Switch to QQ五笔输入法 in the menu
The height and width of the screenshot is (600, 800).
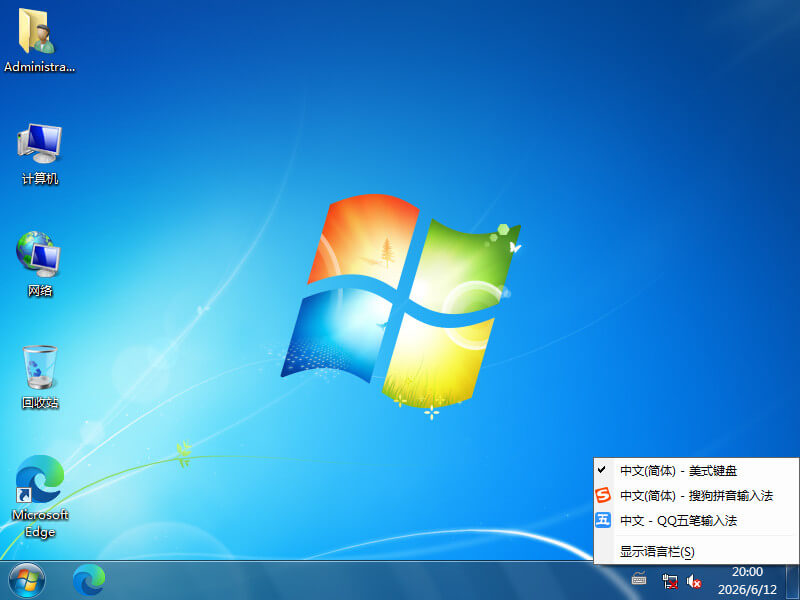(696, 520)
